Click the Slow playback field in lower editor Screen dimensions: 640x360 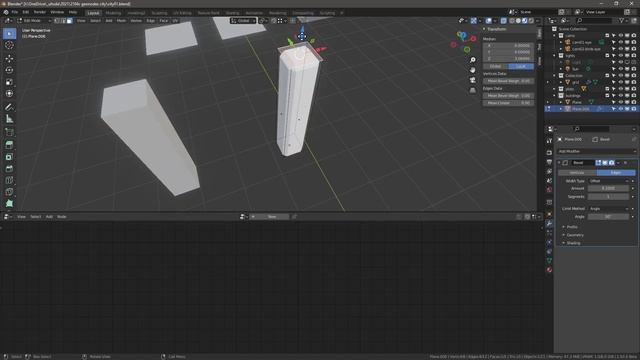pyautogui.click(x=271, y=217)
